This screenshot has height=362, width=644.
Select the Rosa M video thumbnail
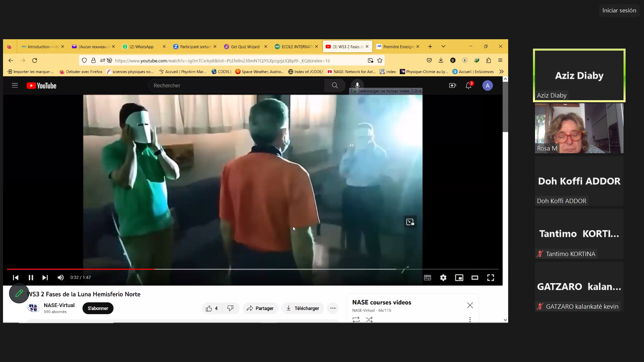(579, 128)
